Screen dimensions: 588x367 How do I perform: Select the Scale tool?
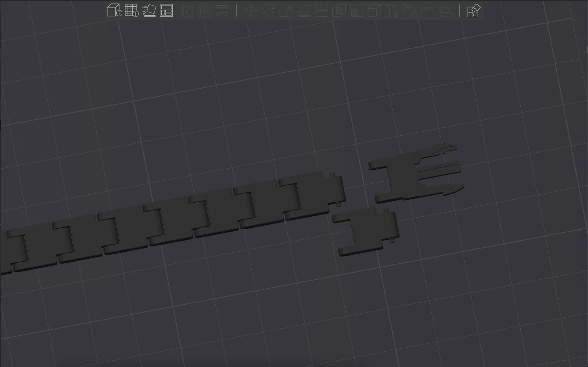point(286,11)
